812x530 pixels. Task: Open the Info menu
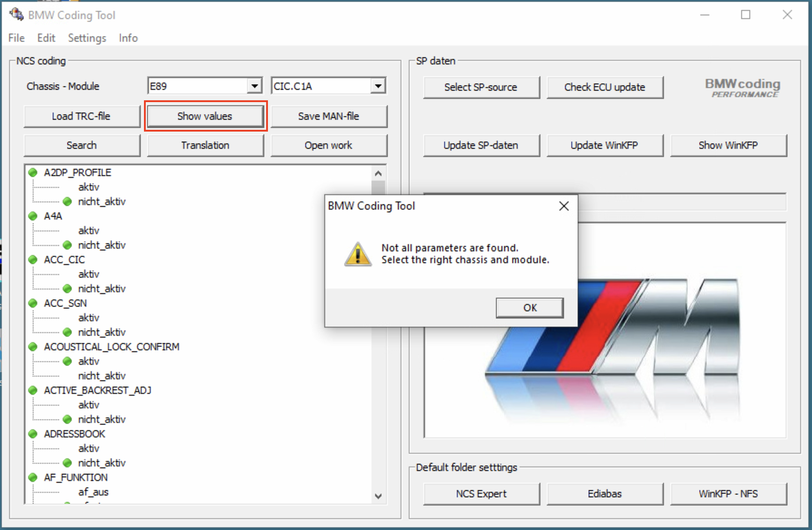[128, 38]
